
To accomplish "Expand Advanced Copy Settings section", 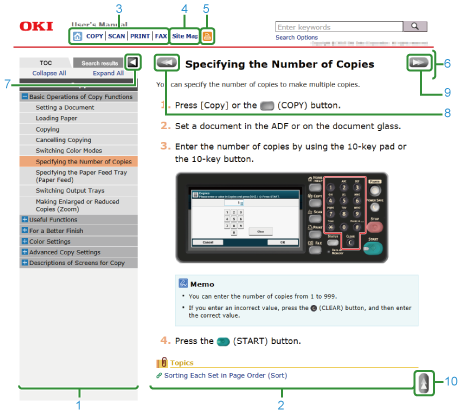I will 25,252.
